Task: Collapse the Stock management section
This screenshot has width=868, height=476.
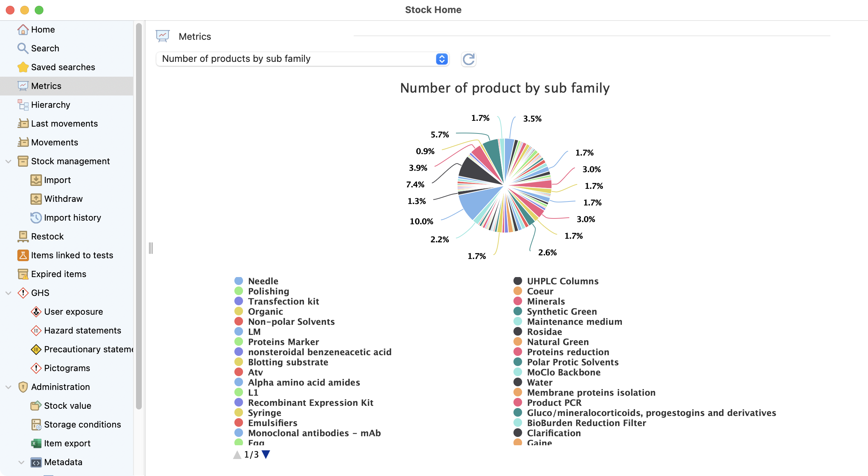Action: 9,161
